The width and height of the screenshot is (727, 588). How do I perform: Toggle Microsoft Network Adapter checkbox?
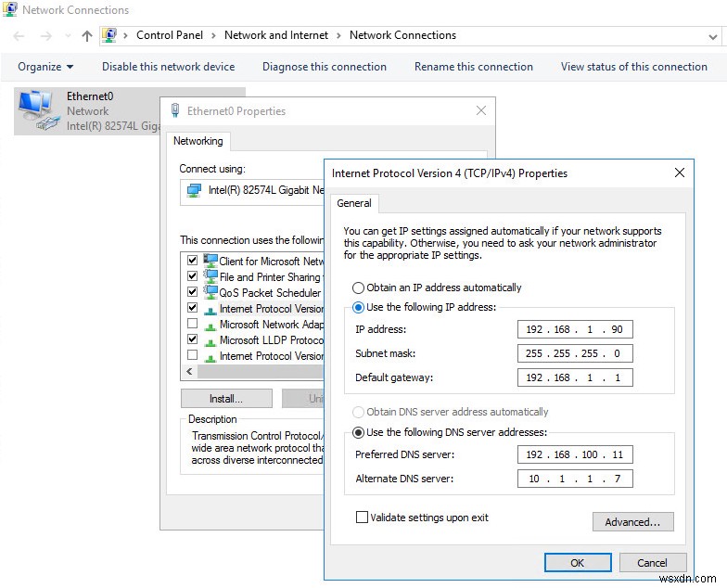coord(193,323)
